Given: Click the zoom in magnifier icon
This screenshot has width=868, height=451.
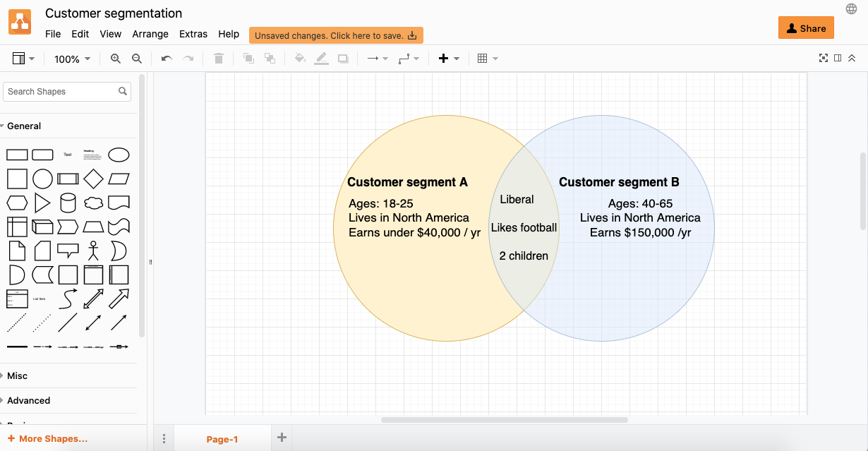Looking at the screenshot, I should (x=116, y=59).
